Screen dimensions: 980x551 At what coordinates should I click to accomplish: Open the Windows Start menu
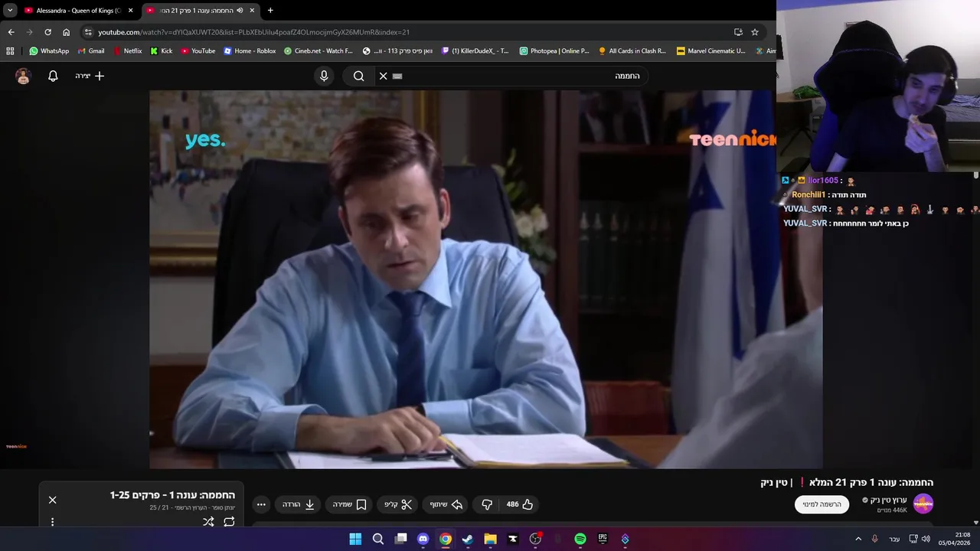click(355, 539)
